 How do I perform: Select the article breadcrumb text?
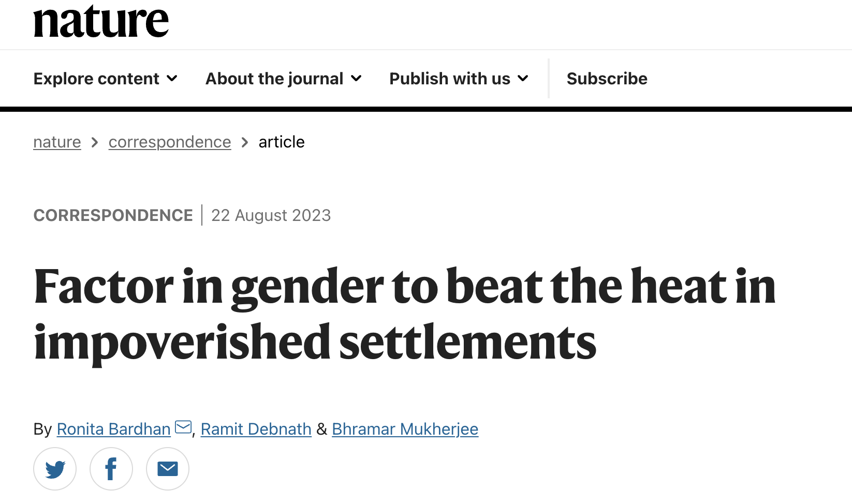[x=282, y=142]
